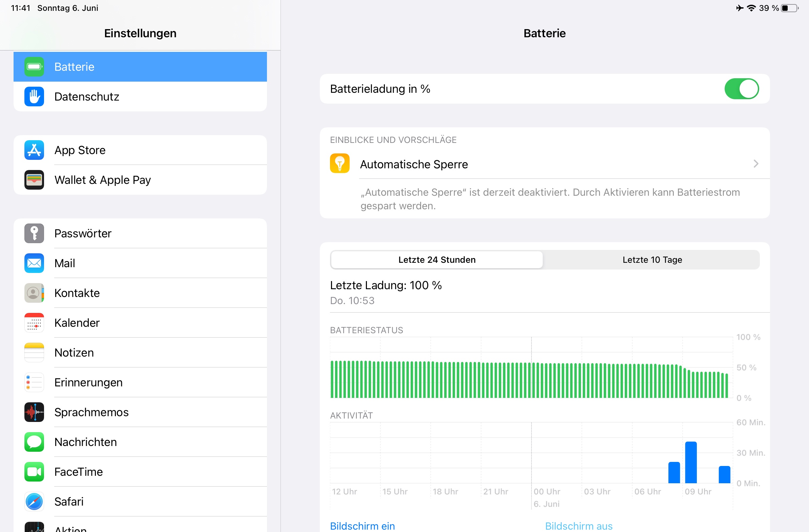Open Kalender in the settings list
809x532 pixels.
tap(77, 323)
